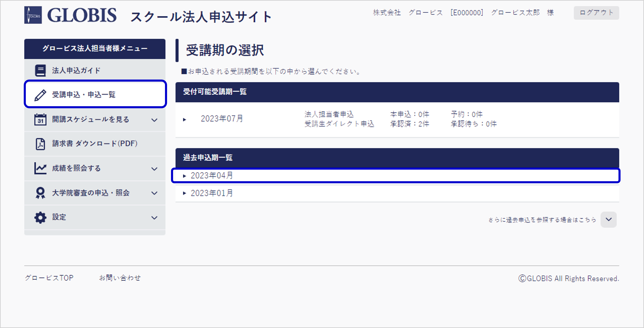Image resolution: width=644 pixels, height=328 pixels.
Task: Open 成績を照会する menu item
Action: tap(95, 168)
